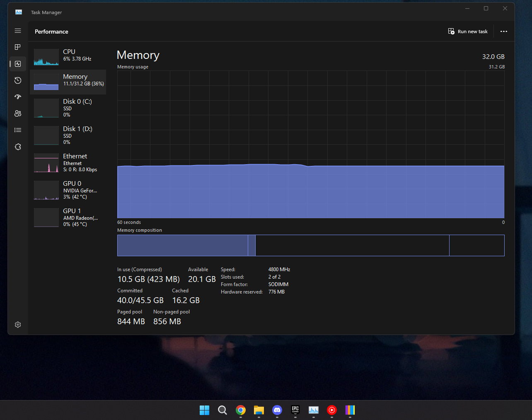
Task: Open YouTube Music from the taskbar
Action: tap(332, 410)
